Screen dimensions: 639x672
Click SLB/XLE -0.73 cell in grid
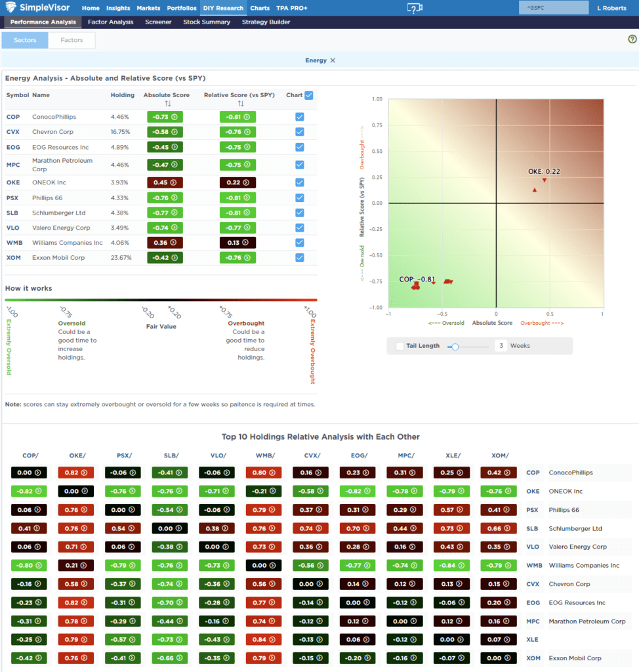pos(170,639)
